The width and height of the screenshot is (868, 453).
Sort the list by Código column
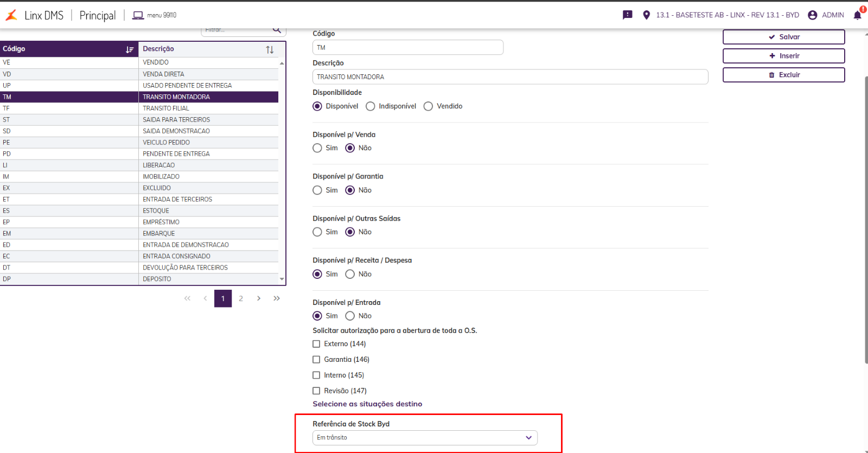pyautogui.click(x=130, y=49)
